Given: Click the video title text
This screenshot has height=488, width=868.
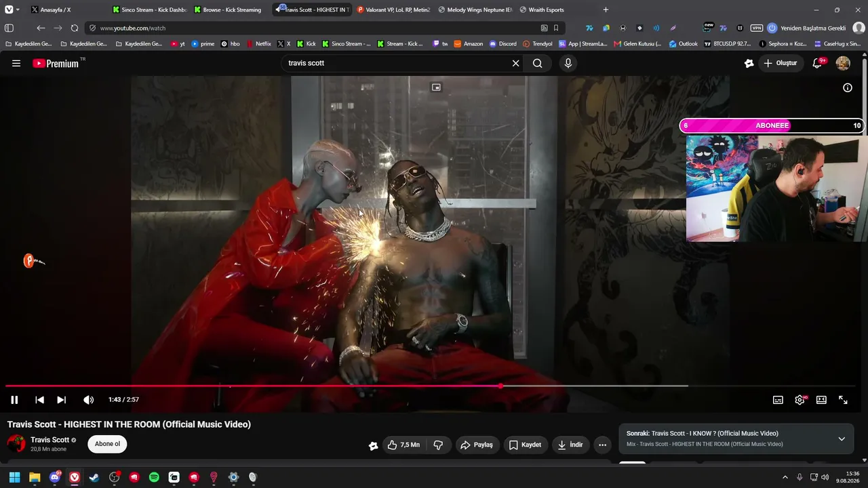Looking at the screenshot, I should (129, 424).
